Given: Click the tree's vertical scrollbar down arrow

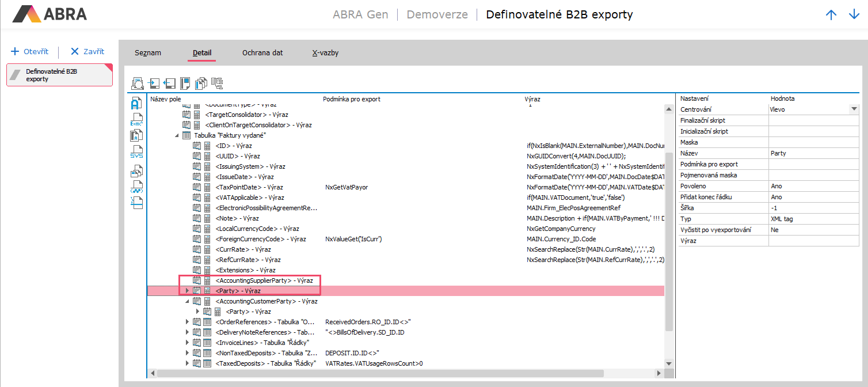Looking at the screenshot, I should click(x=668, y=363).
